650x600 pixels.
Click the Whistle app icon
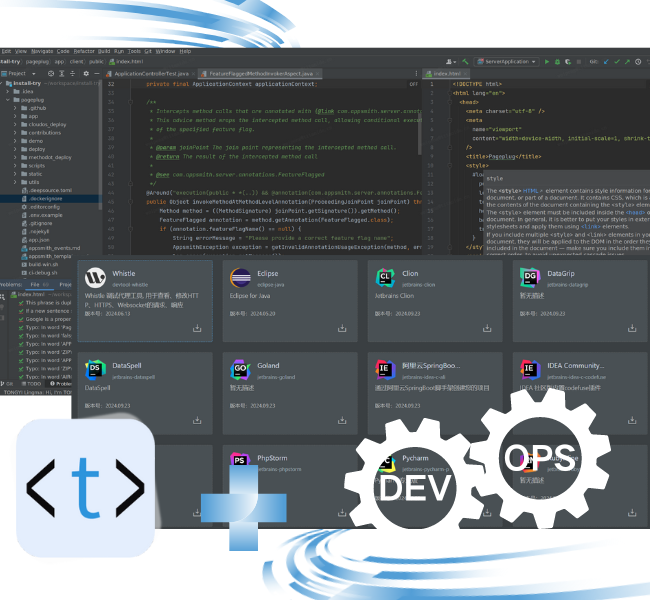[x=96, y=277]
